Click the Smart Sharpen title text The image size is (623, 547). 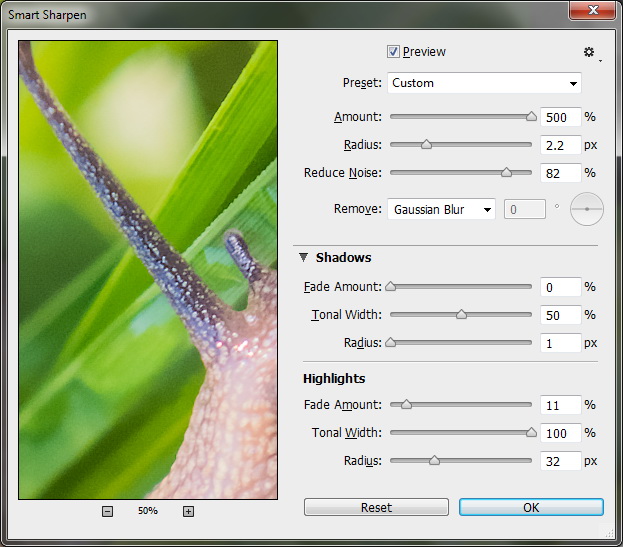[47, 15]
